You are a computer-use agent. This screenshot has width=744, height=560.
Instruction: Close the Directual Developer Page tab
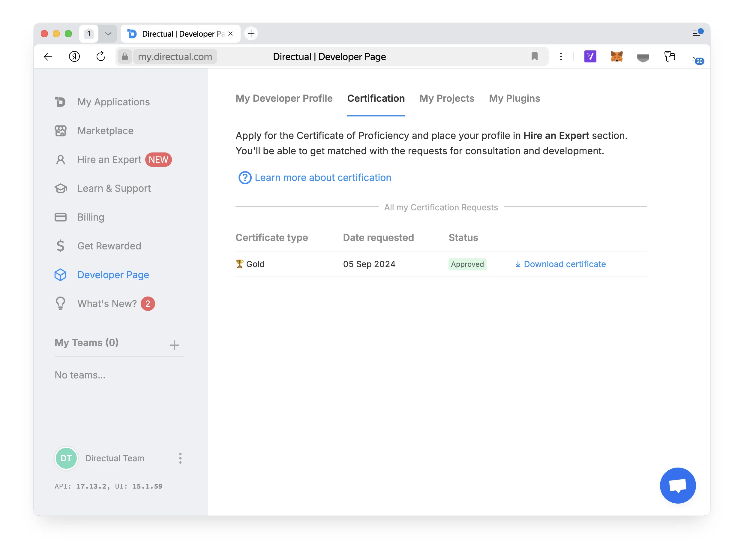click(230, 34)
